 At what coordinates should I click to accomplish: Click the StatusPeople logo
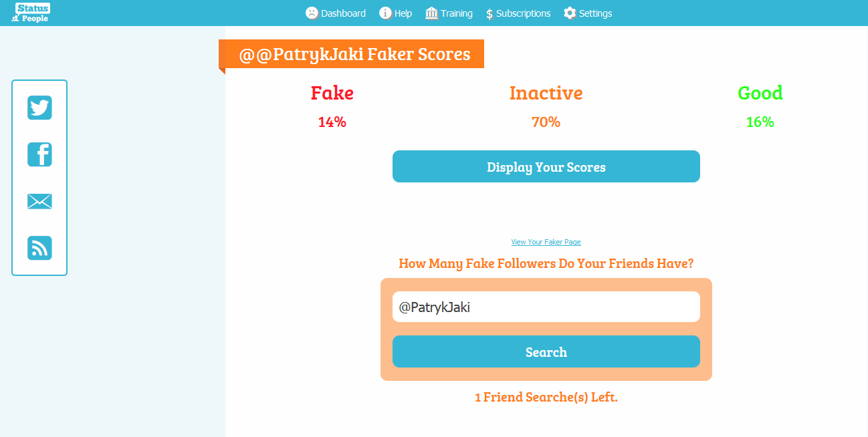click(31, 13)
